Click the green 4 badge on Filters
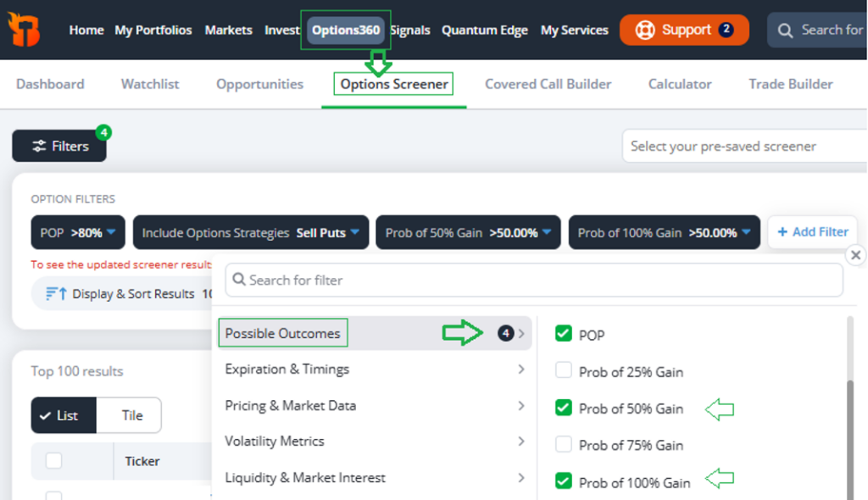The image size is (868, 500). (103, 132)
